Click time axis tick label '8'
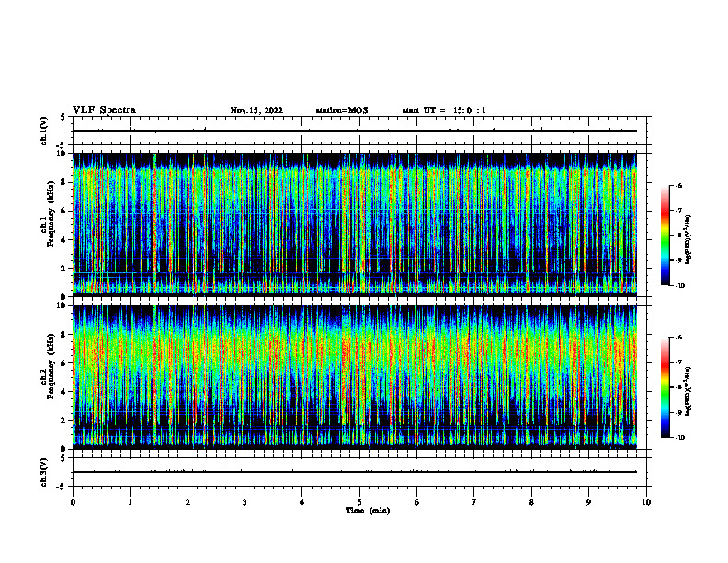728x563 pixels. tap(531, 502)
